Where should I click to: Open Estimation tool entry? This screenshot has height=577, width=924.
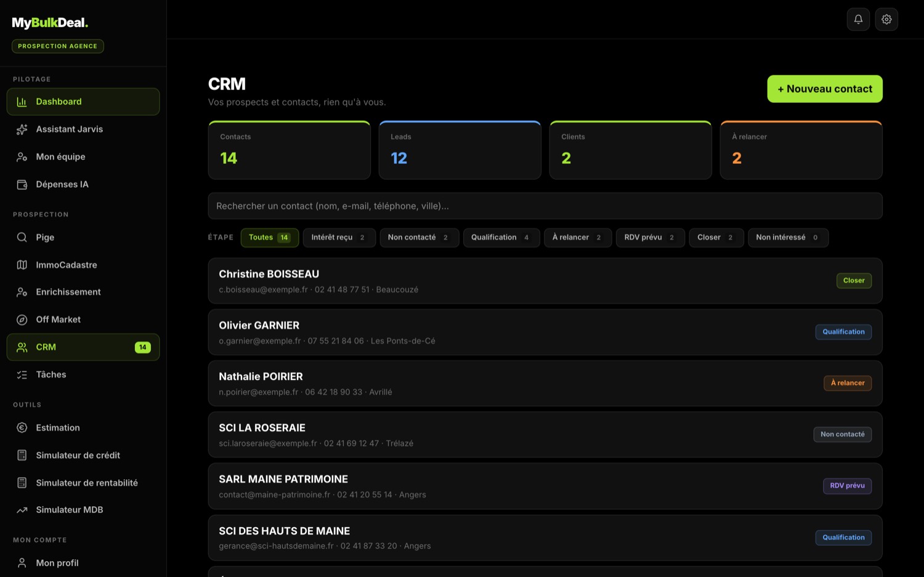coord(83,427)
